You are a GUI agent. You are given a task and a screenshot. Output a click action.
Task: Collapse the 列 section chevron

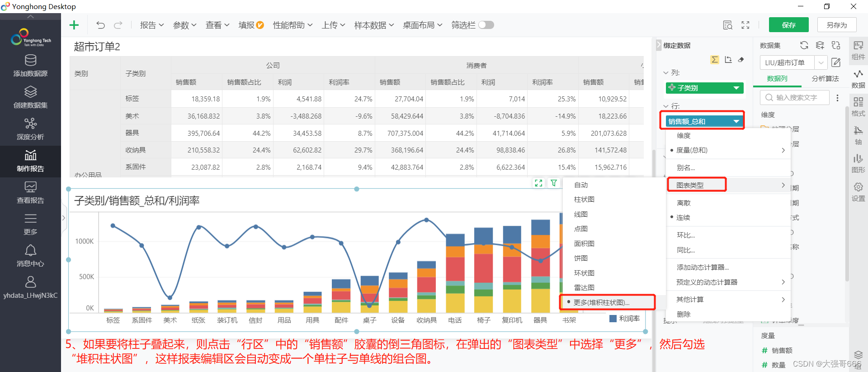[x=665, y=72]
